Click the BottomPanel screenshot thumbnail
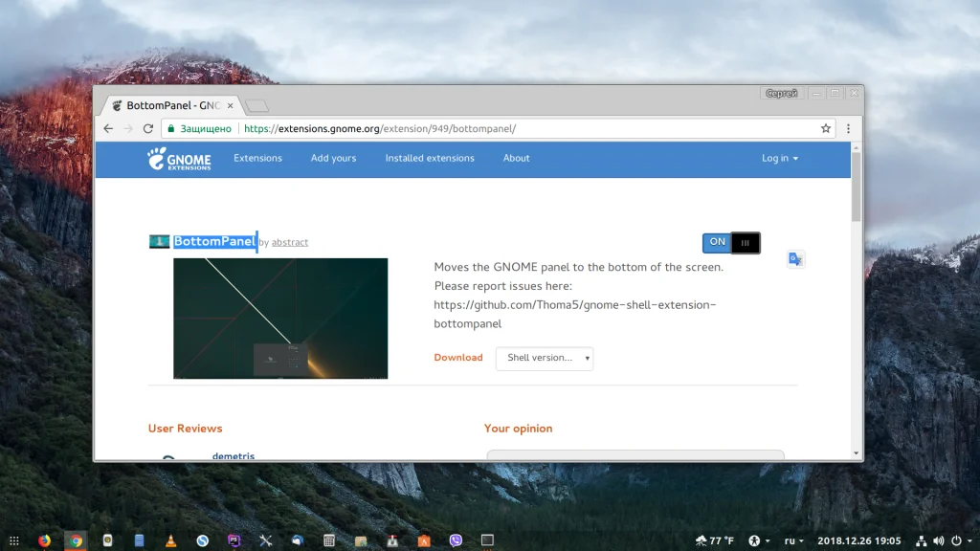The width and height of the screenshot is (980, 551). [x=280, y=319]
